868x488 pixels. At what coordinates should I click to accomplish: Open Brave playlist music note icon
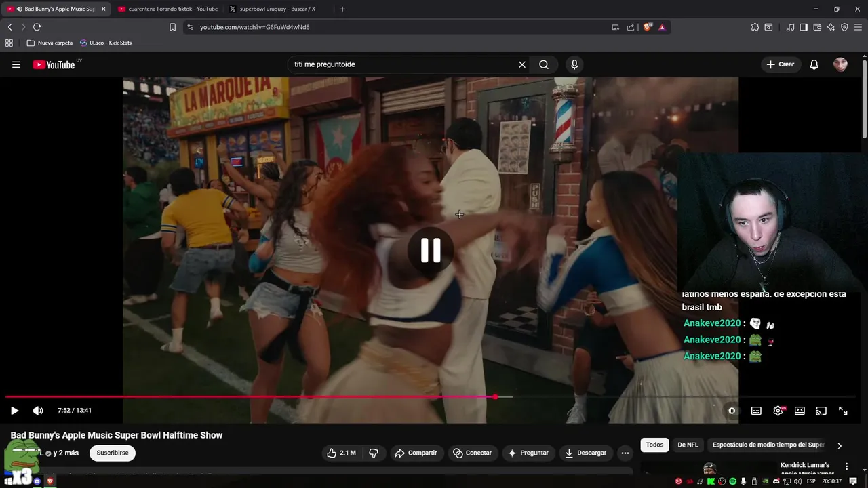coord(790,27)
